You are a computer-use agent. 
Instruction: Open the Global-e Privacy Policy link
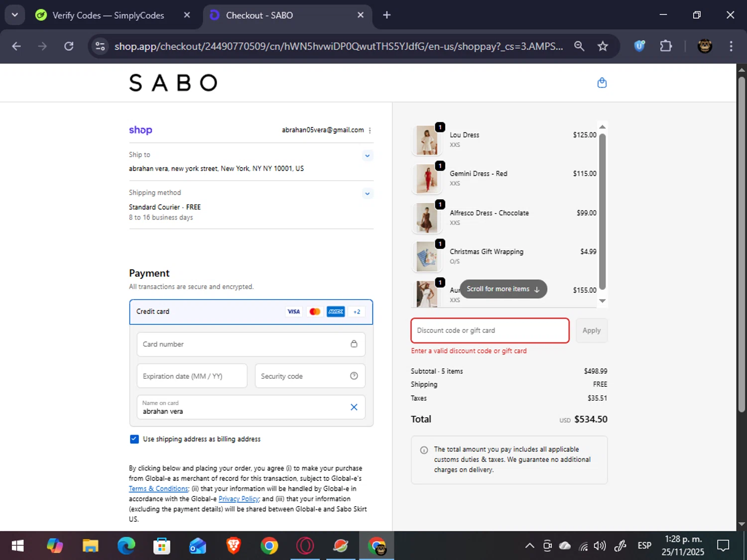tap(239, 499)
